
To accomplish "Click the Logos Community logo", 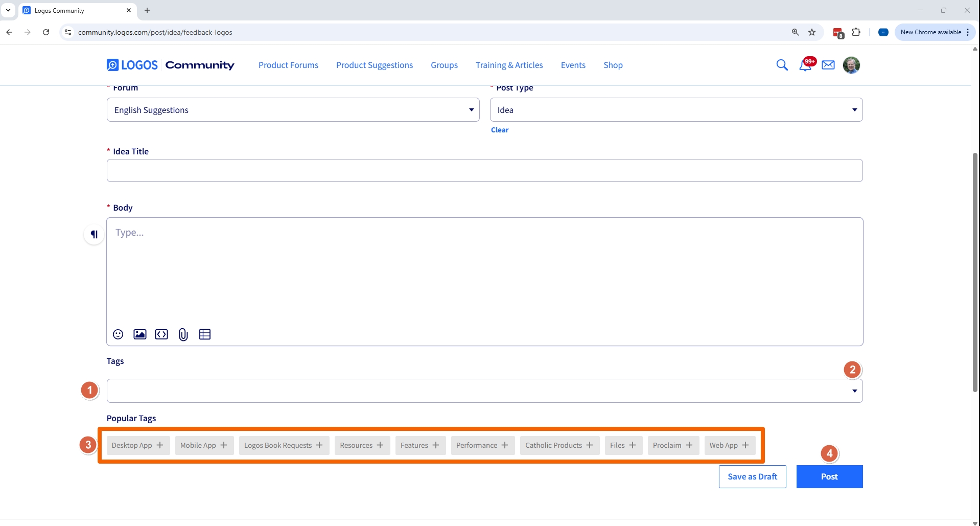I will pyautogui.click(x=170, y=65).
